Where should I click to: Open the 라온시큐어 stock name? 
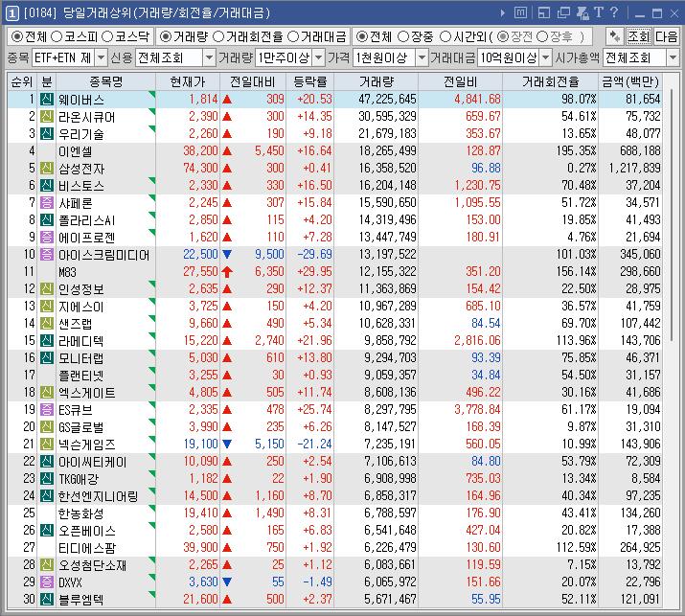[87, 117]
